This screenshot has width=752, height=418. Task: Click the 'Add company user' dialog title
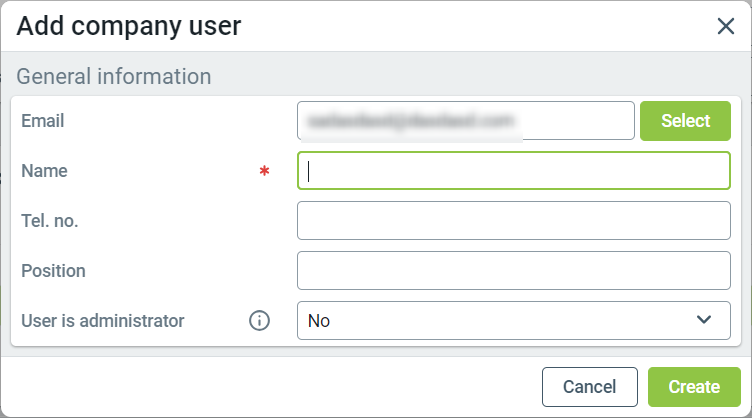129,26
